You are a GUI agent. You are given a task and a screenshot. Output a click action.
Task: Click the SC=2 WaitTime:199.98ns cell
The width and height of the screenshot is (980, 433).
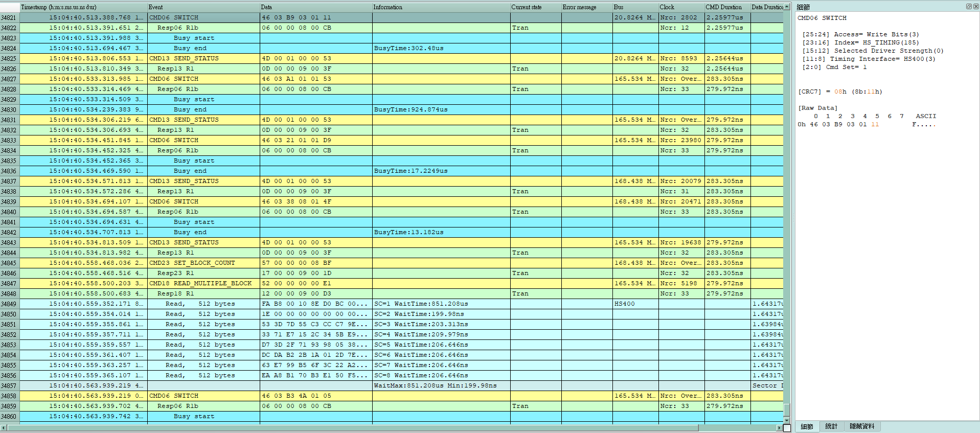(x=441, y=314)
